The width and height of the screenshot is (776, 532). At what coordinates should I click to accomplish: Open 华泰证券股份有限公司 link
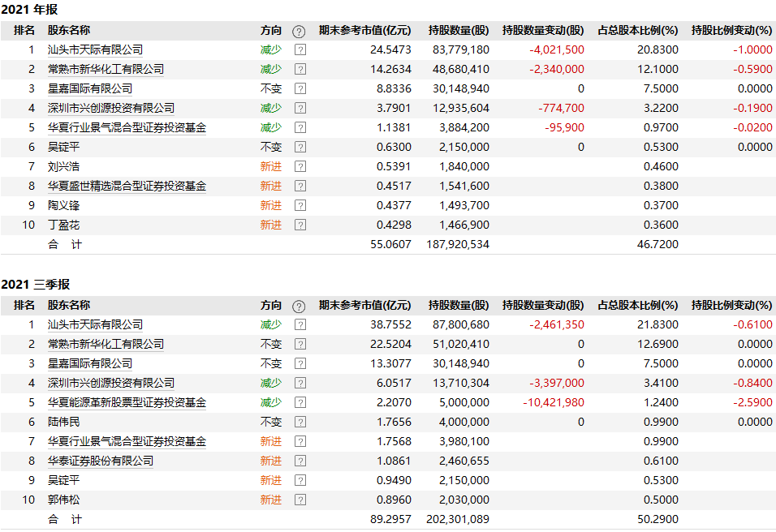[101, 461]
